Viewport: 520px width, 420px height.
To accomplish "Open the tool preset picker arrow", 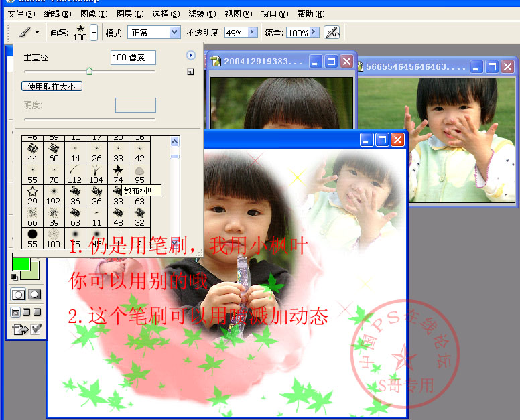I will tap(37, 32).
